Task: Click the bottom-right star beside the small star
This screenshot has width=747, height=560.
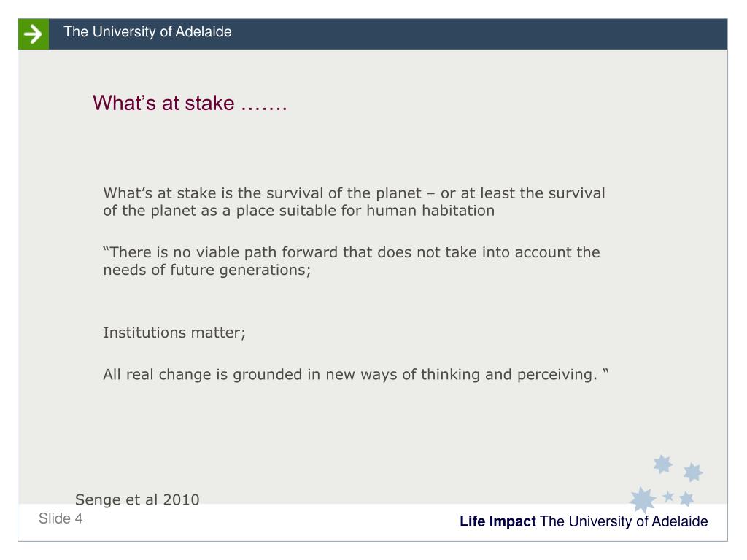Action: point(686,499)
